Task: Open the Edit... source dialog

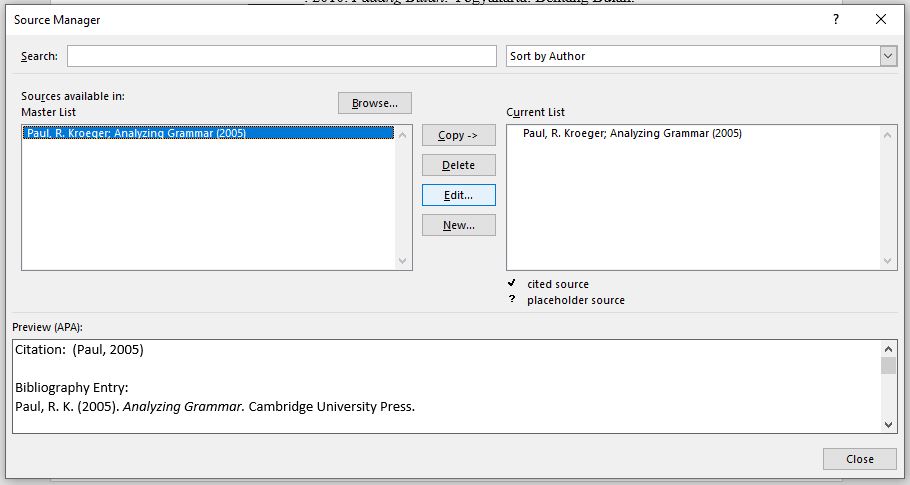Action: tap(458, 195)
